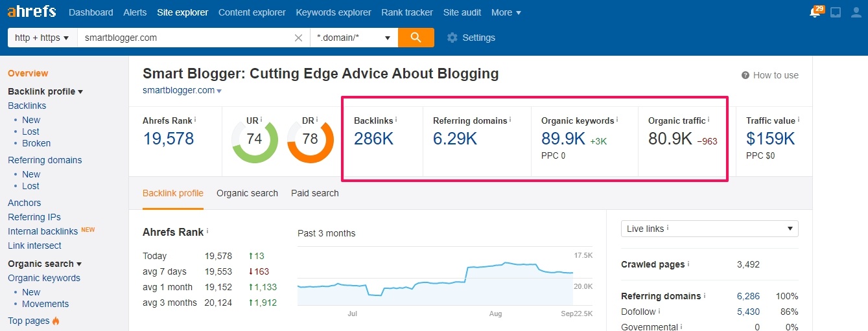Expand the smartblogger.com URL dropdown arrow
Image resolution: width=868 pixels, height=331 pixels.
219,91
